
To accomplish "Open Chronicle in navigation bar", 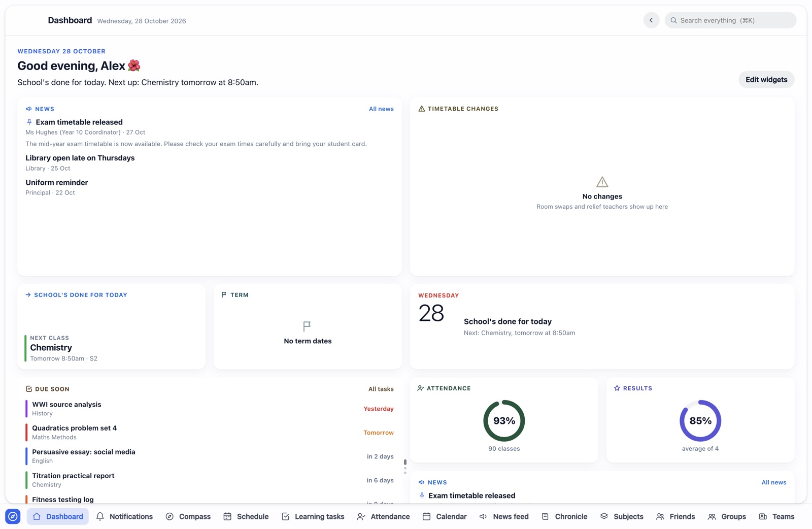I will pos(564,516).
